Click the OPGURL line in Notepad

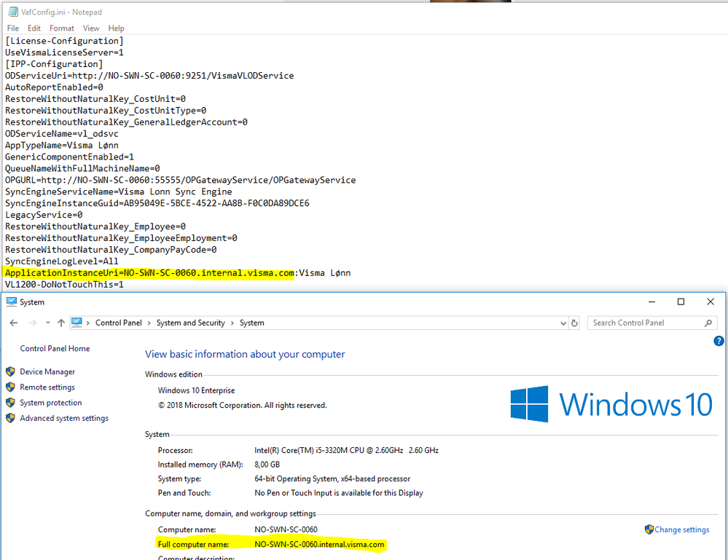pos(181,180)
